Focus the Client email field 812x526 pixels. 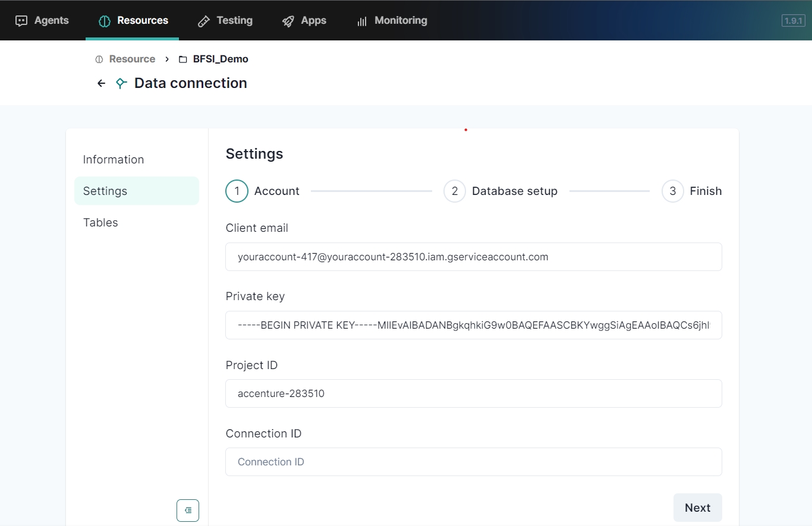pos(473,257)
